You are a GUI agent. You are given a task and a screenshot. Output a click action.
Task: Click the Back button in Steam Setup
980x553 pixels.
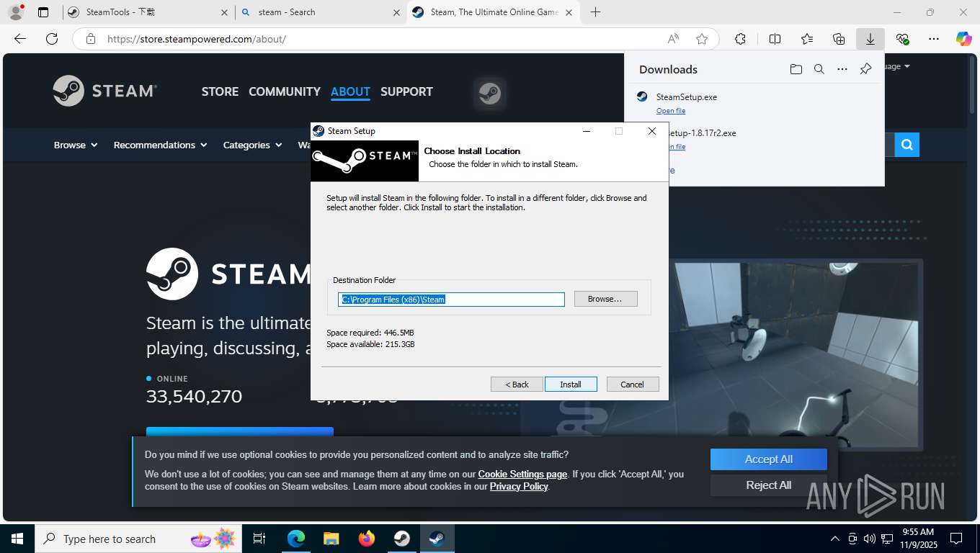coord(517,385)
